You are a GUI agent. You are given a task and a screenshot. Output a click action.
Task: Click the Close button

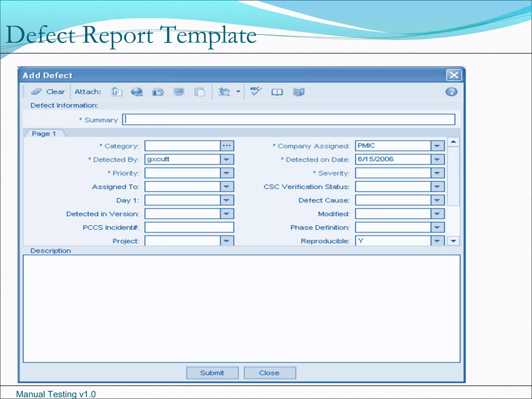click(x=270, y=373)
